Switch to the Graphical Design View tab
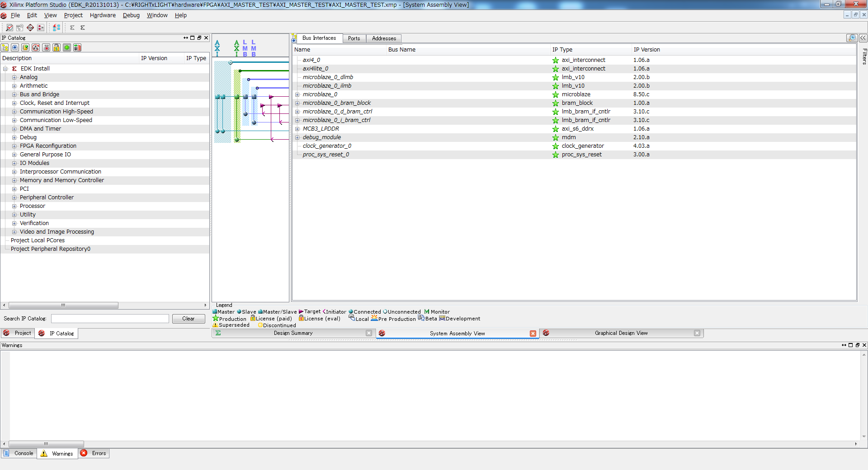 [621, 333]
